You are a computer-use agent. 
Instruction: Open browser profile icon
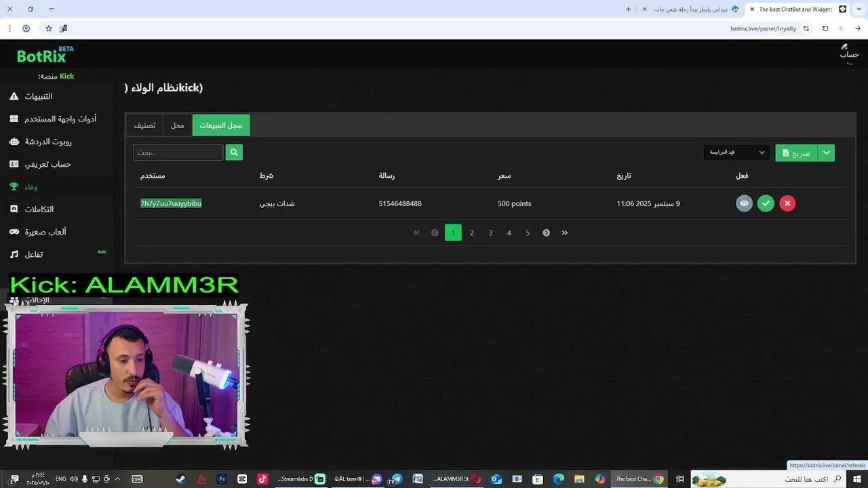point(26,28)
